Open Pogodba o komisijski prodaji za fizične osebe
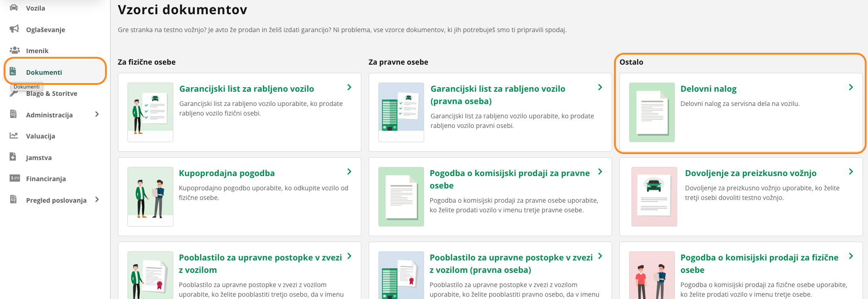Screen dimensions: 868x299 pos(759,264)
